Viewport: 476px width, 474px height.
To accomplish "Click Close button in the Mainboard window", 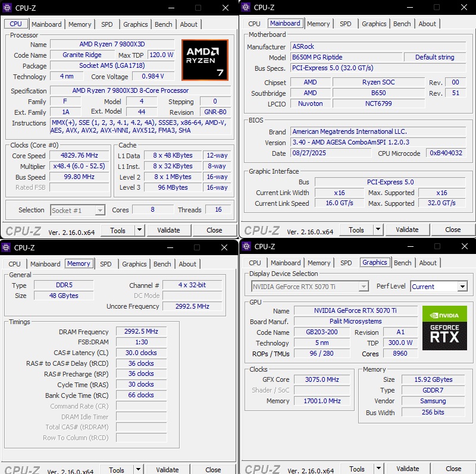I will 453,230.
